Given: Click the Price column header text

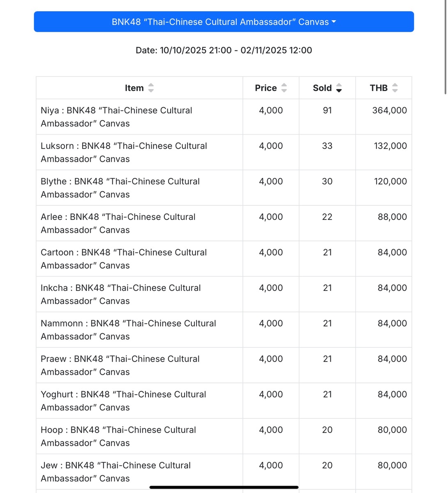Looking at the screenshot, I should tap(266, 88).
